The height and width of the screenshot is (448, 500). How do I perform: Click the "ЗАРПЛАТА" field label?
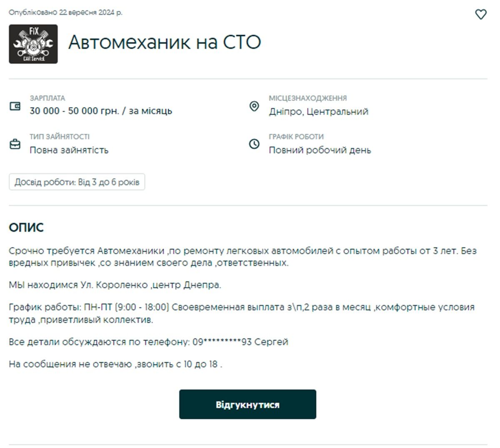[x=47, y=98]
